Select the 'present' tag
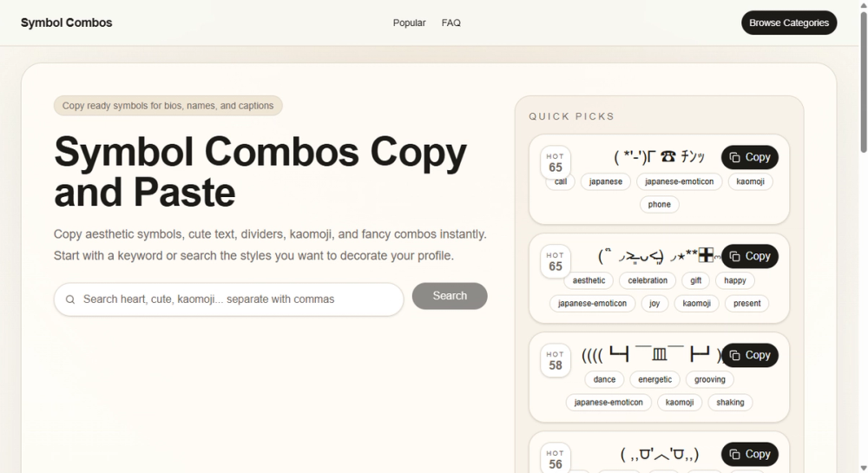Image resolution: width=868 pixels, height=473 pixels. [x=746, y=303]
